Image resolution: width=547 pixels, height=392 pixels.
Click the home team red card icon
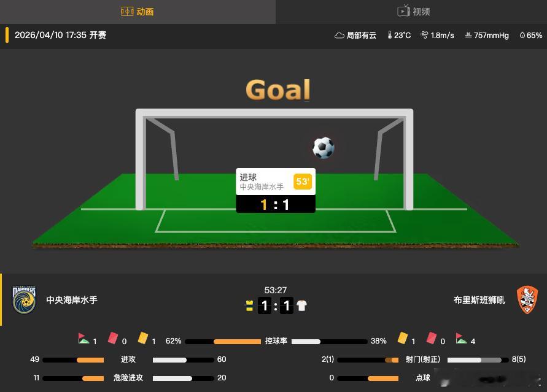[x=113, y=338]
